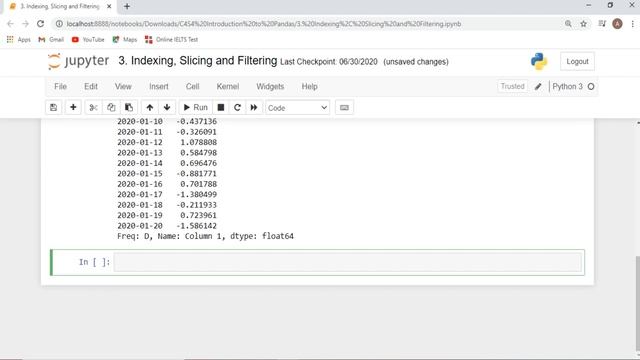Paste cells below icon

pos(129,108)
